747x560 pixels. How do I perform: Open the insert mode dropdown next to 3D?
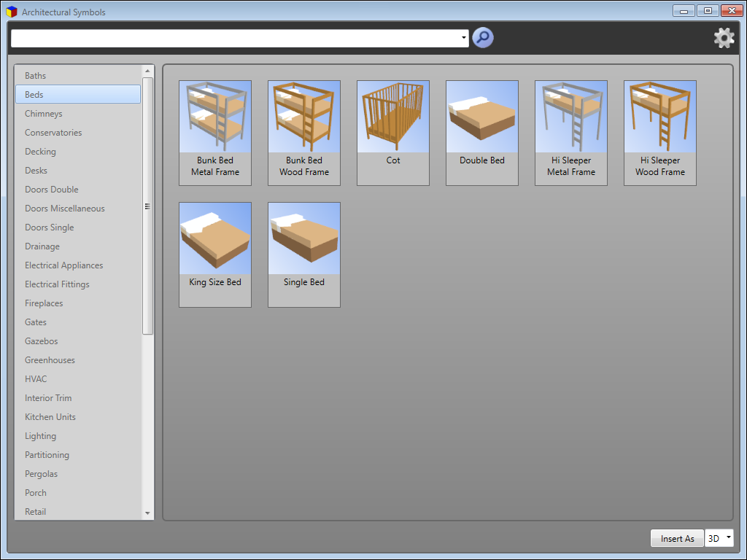[x=729, y=537]
